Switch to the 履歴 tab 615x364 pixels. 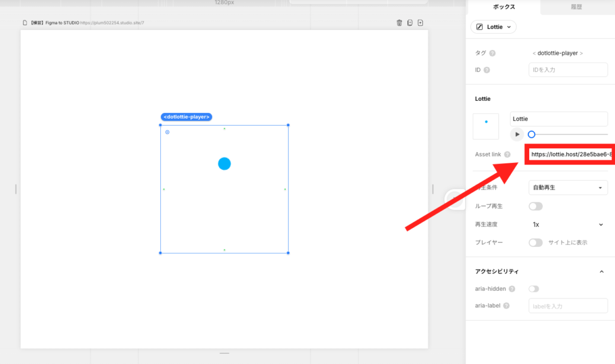tap(576, 7)
